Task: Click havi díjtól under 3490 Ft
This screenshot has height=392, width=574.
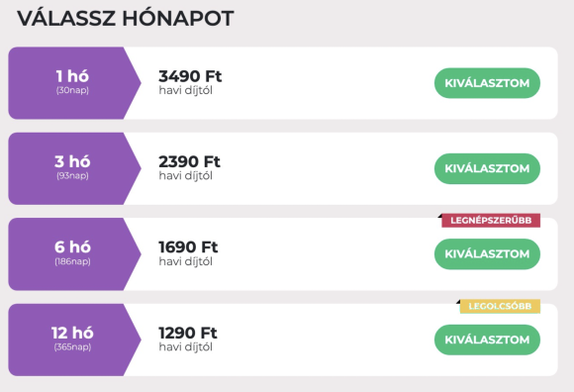Action: pyautogui.click(x=186, y=90)
